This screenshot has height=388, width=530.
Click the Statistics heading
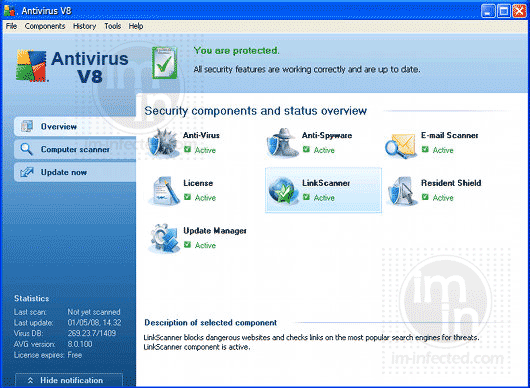[x=31, y=298]
